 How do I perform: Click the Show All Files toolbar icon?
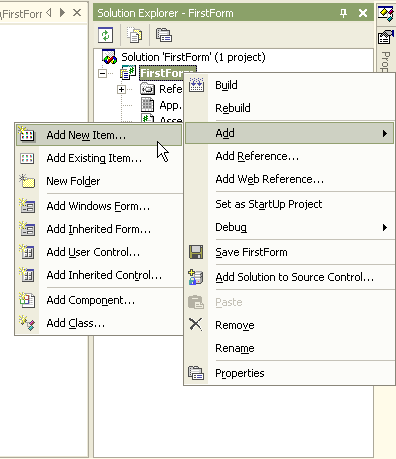[x=134, y=35]
